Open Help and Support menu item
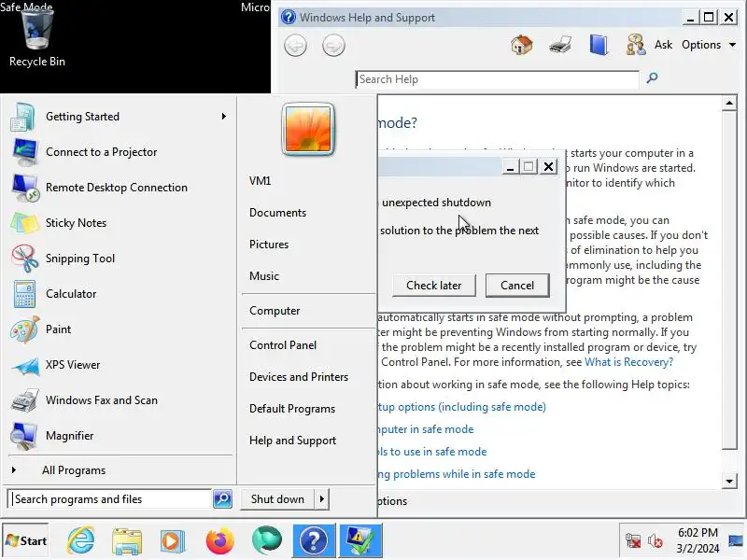 pyautogui.click(x=292, y=441)
